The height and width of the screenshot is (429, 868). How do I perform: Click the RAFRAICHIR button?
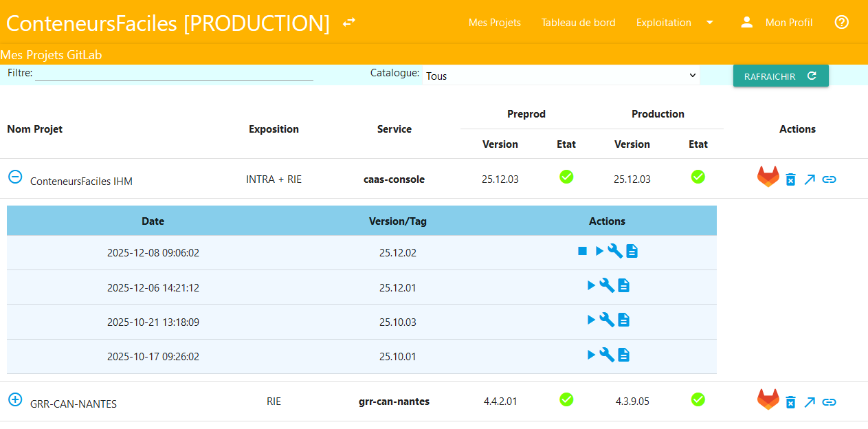(781, 76)
